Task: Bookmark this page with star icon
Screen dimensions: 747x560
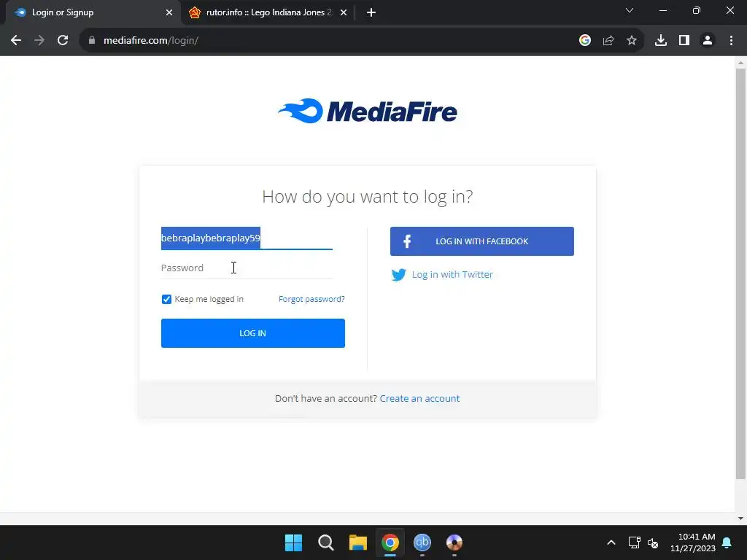Action: [632, 41]
